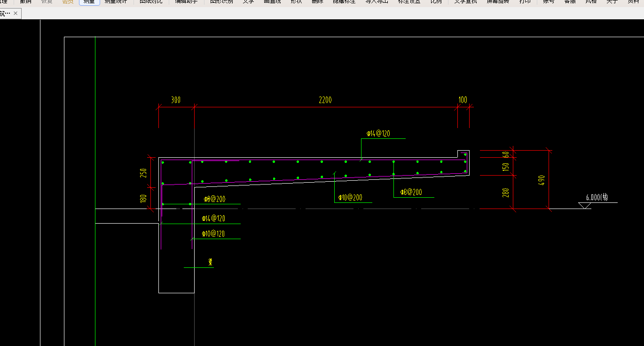Viewport: 644px width, 346px height.
Task: Toggle 隐藏标注 hide annotations
Action: point(344,1)
